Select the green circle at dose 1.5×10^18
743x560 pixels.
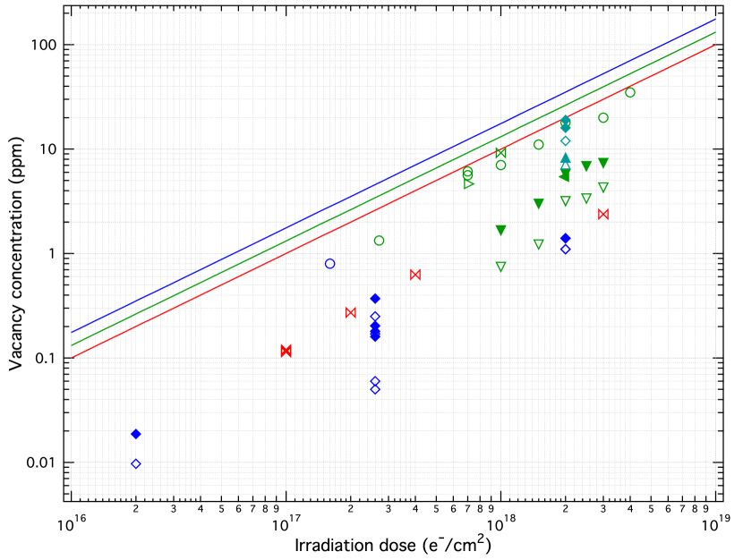[x=538, y=144]
